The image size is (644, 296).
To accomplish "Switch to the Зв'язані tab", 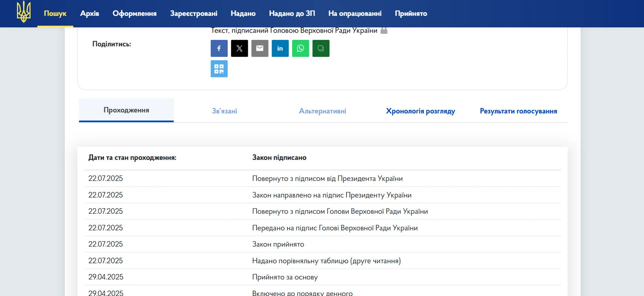I will [x=224, y=111].
